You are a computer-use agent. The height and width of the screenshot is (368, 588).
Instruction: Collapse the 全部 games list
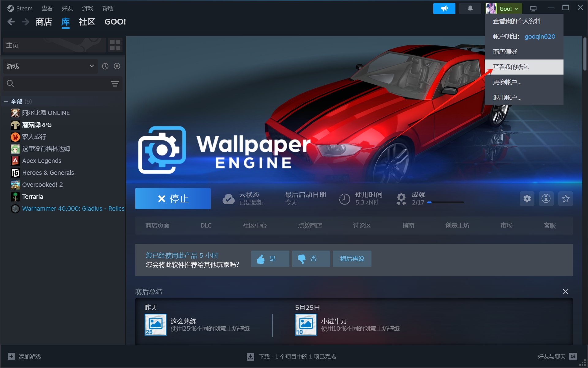(x=6, y=102)
